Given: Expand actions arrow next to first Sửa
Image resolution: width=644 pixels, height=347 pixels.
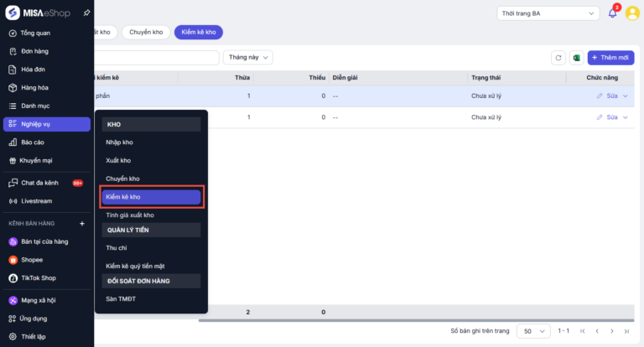Looking at the screenshot, I should (x=626, y=96).
